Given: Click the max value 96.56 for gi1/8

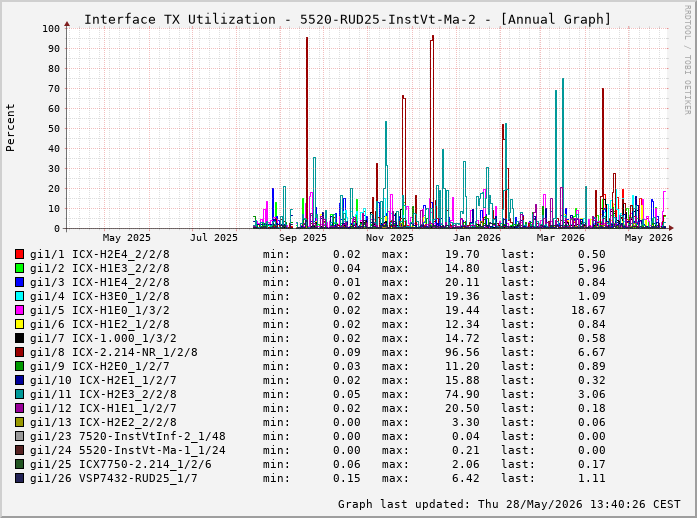Looking at the screenshot, I should 462,352.
